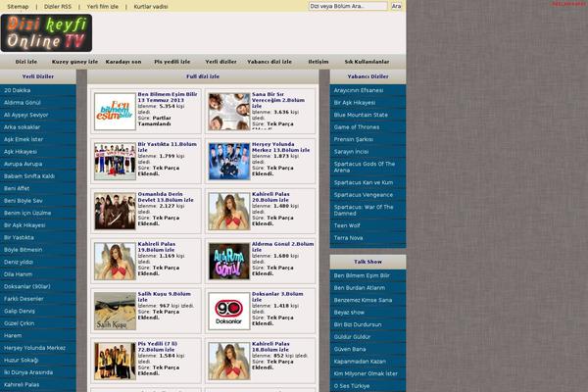Image resolution: width=588 pixels, height=392 pixels.
Task: Open the Doksanlar 3.Bölüm thumbnail
Action: point(229,311)
